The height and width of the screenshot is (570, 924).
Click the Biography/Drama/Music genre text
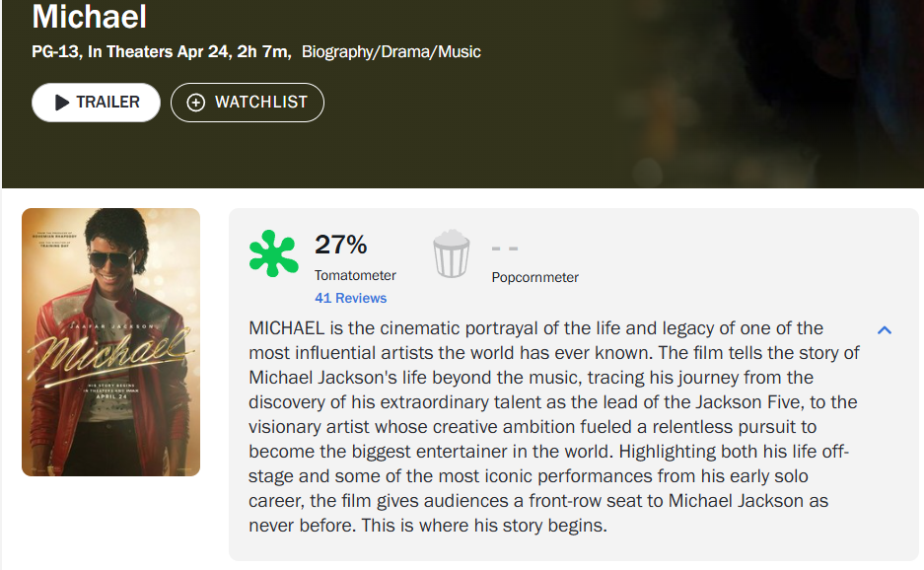[391, 51]
